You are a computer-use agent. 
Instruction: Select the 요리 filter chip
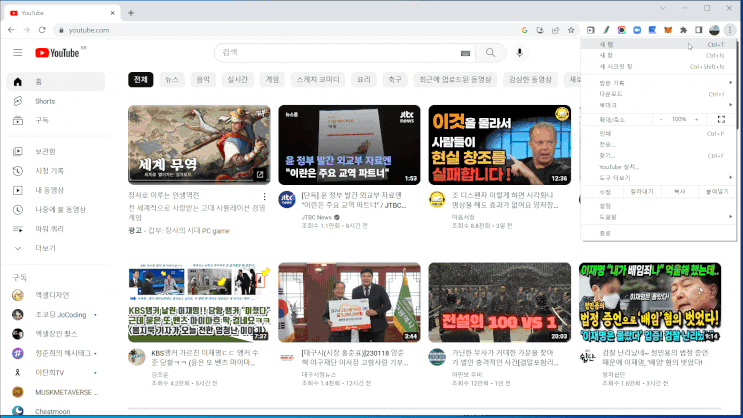pos(364,80)
